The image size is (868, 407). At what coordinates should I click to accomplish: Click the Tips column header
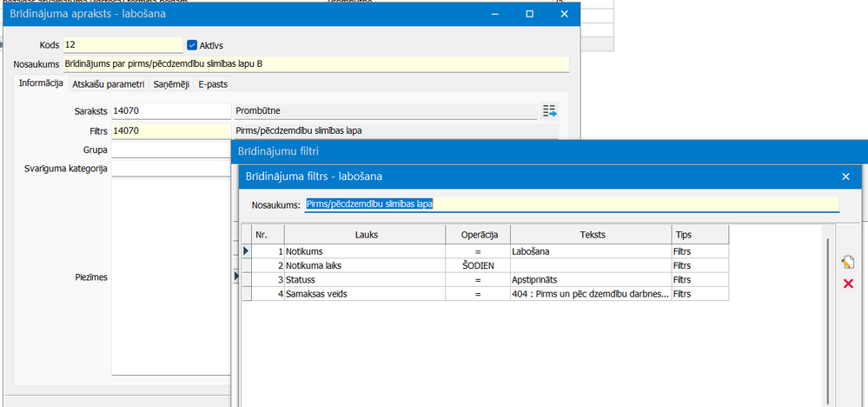point(699,234)
